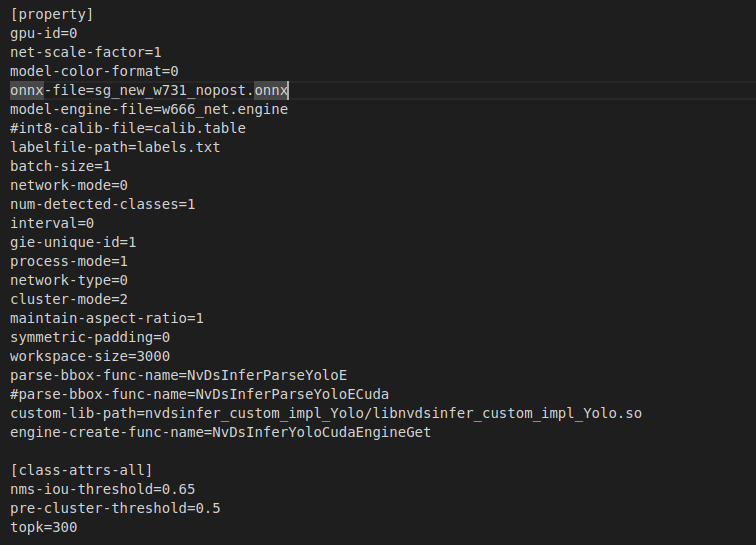The image size is (756, 545).
Task: Click the nms-iou-threshold=0.65 line
Action: [x=103, y=489]
